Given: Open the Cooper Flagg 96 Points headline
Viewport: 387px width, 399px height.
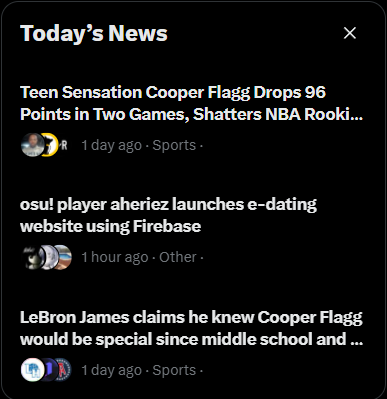Looking at the screenshot, I should 191,103.
